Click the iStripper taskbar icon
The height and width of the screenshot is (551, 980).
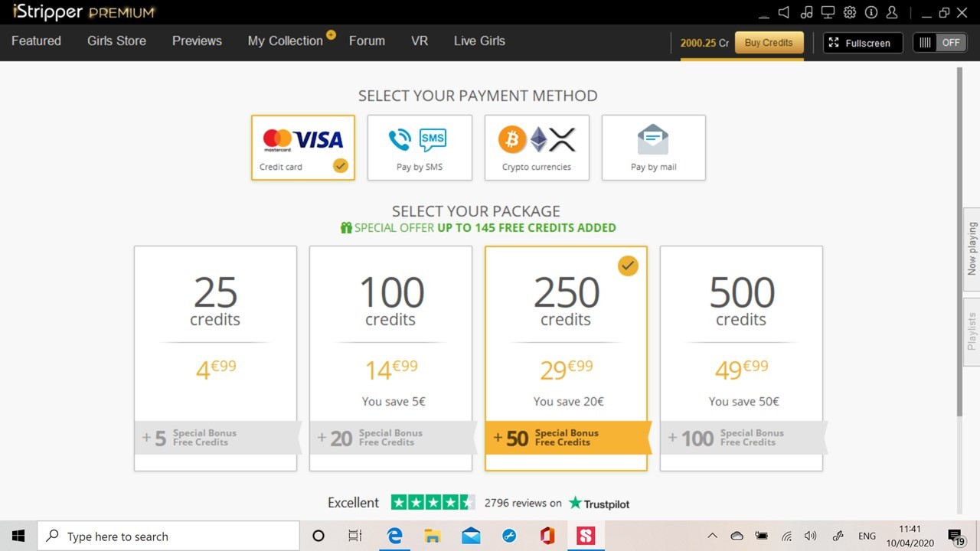(x=586, y=536)
